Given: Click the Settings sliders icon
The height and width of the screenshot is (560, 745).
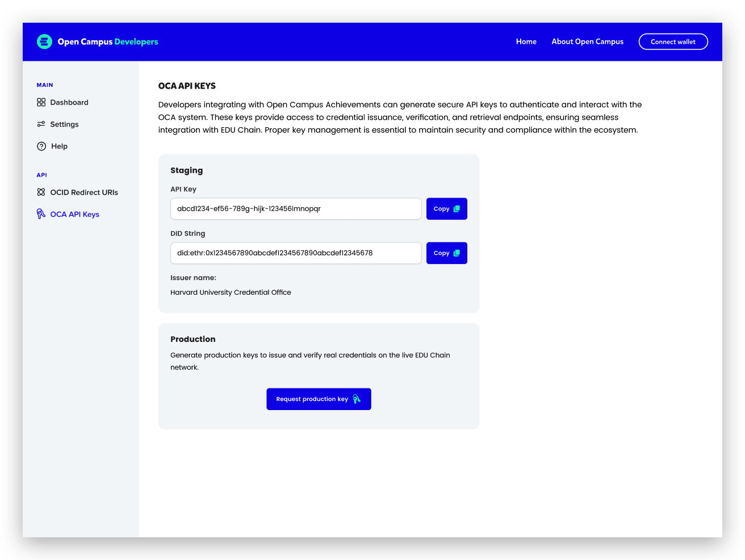Looking at the screenshot, I should click(x=41, y=124).
